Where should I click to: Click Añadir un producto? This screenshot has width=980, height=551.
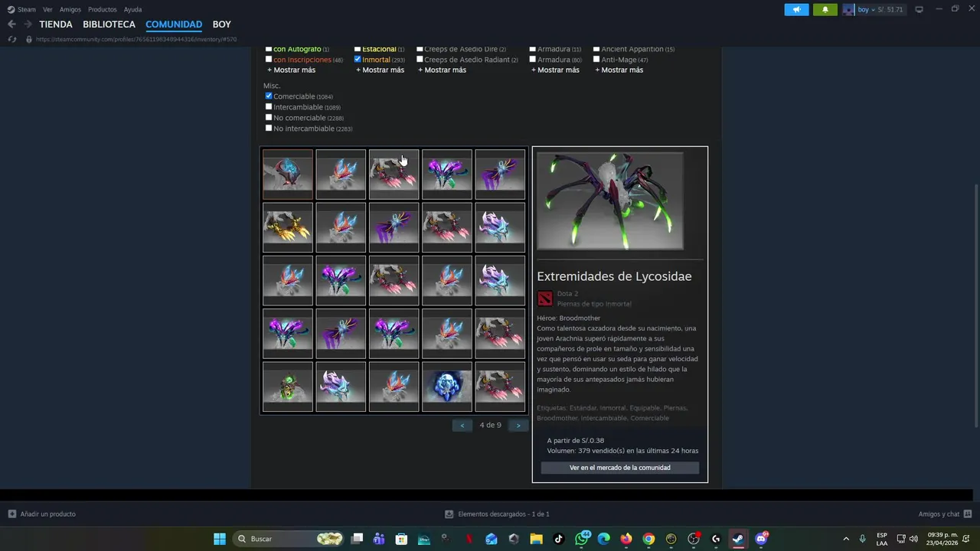pos(47,514)
